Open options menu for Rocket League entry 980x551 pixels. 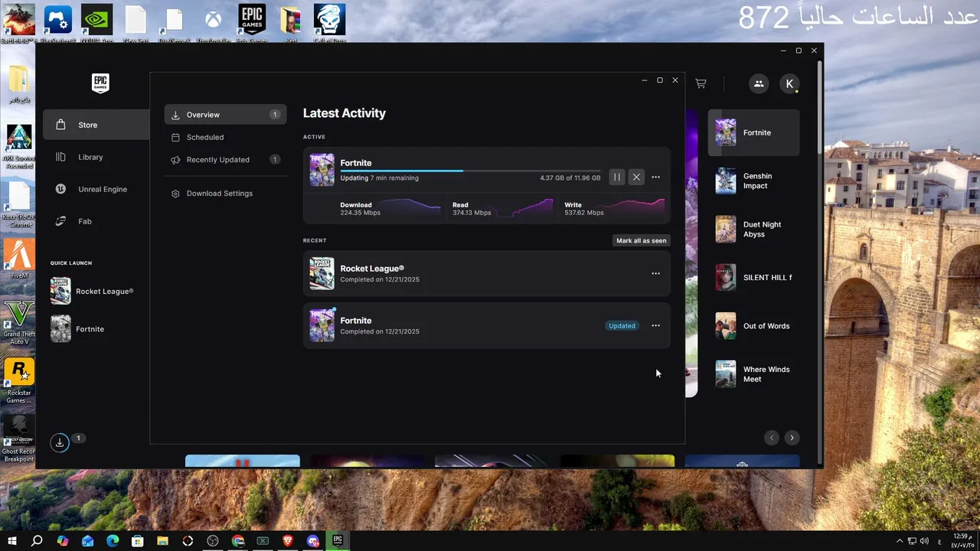pyautogui.click(x=655, y=273)
